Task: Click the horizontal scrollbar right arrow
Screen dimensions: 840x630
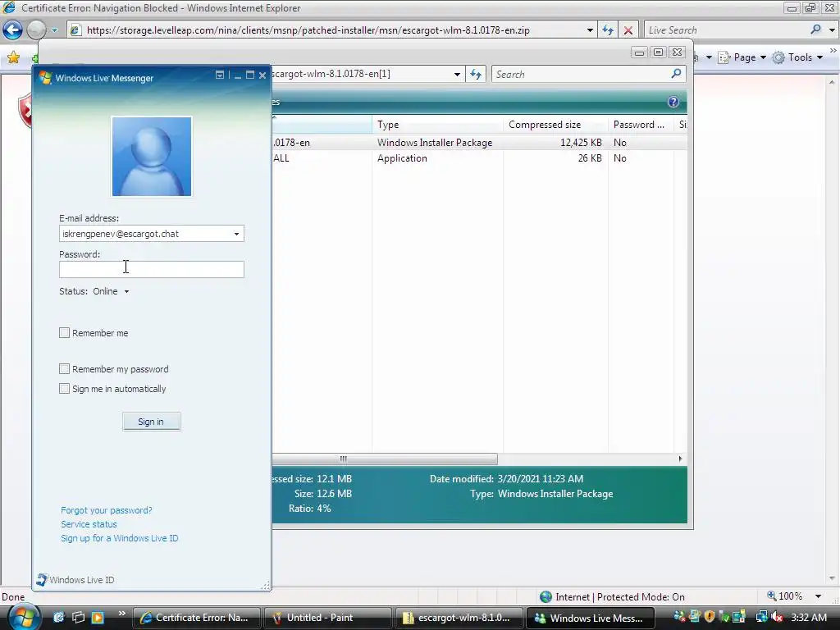Action: point(680,459)
